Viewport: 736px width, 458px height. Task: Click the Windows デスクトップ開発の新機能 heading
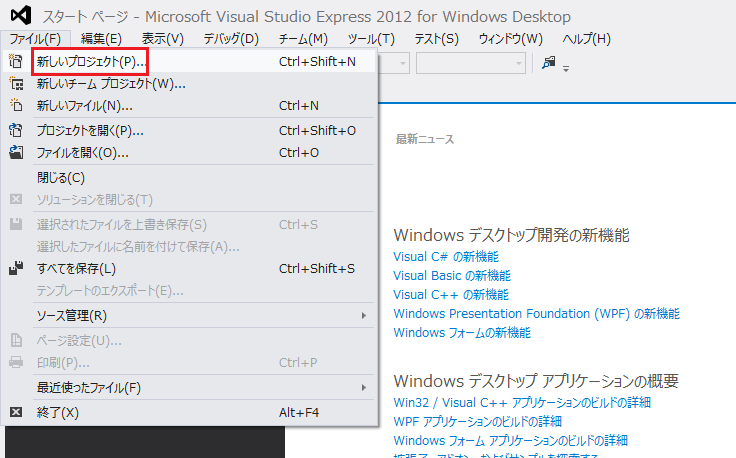(511, 235)
